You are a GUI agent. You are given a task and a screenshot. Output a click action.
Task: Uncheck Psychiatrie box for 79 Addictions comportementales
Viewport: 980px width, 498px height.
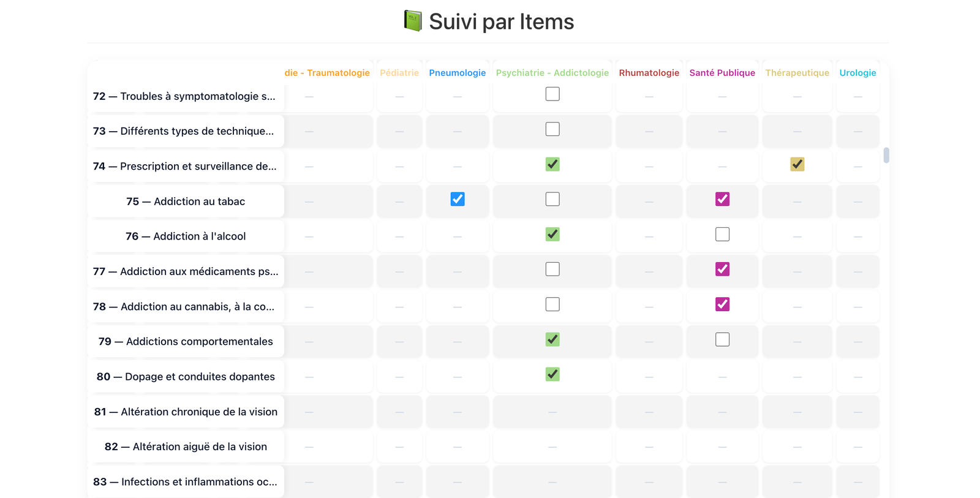(x=552, y=339)
